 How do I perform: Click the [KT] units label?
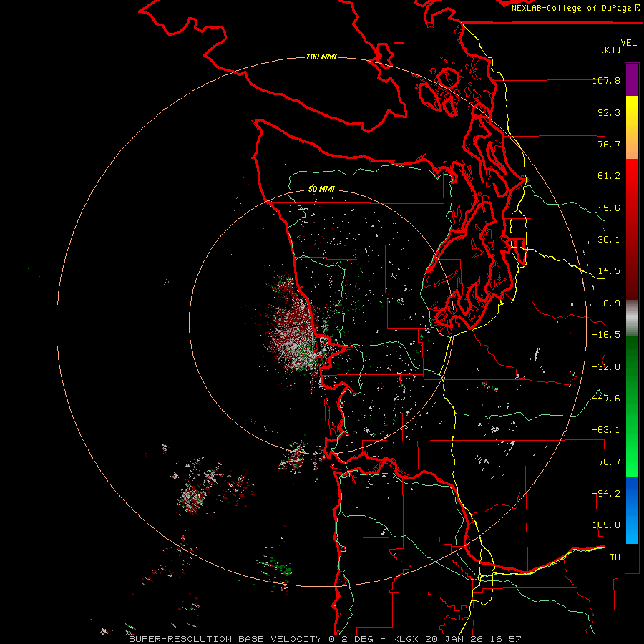(610, 49)
